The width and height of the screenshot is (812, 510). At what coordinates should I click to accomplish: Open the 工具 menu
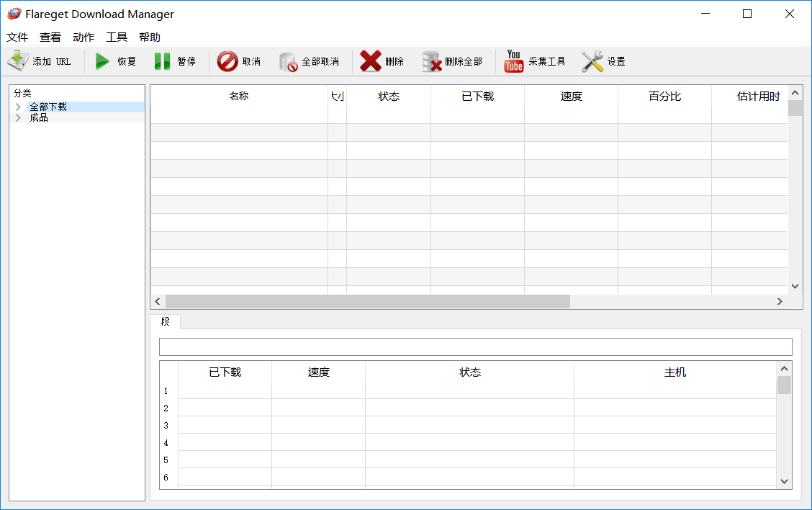[x=117, y=37]
